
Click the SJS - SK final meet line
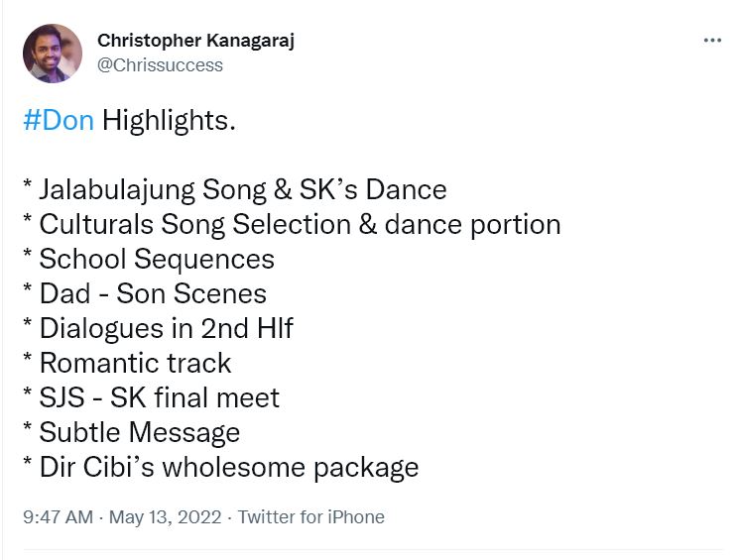point(159,397)
